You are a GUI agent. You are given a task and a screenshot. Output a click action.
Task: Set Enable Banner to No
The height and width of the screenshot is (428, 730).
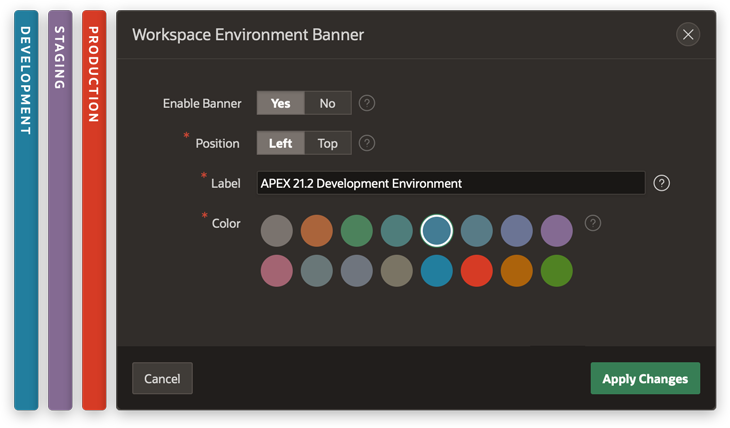(327, 103)
